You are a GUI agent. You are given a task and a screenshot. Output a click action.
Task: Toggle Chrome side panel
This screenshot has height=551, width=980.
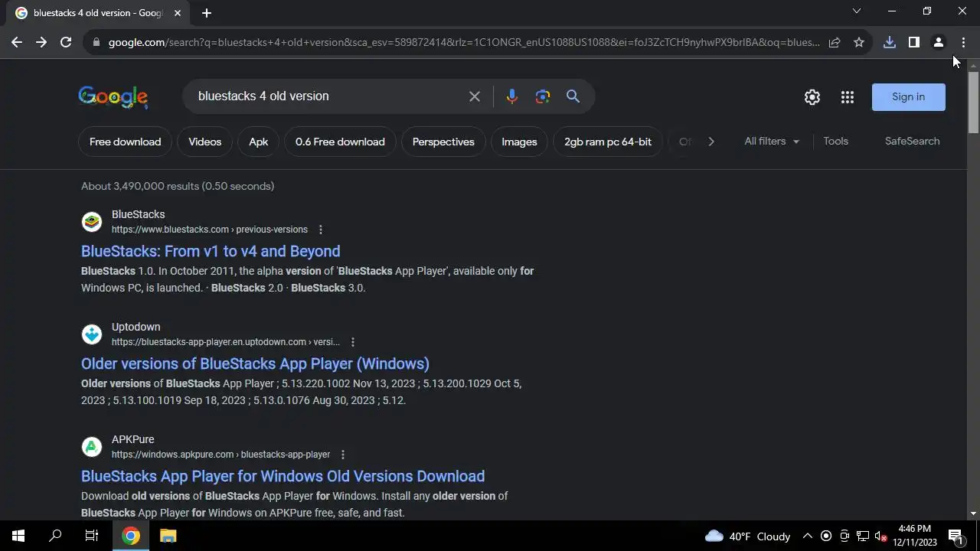pyautogui.click(x=914, y=42)
